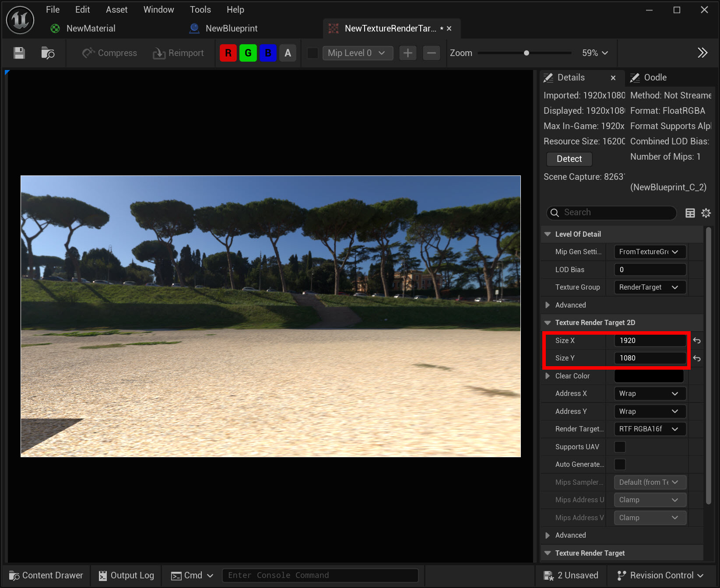Focus the Details Search field
720x588 pixels.
pyautogui.click(x=611, y=213)
